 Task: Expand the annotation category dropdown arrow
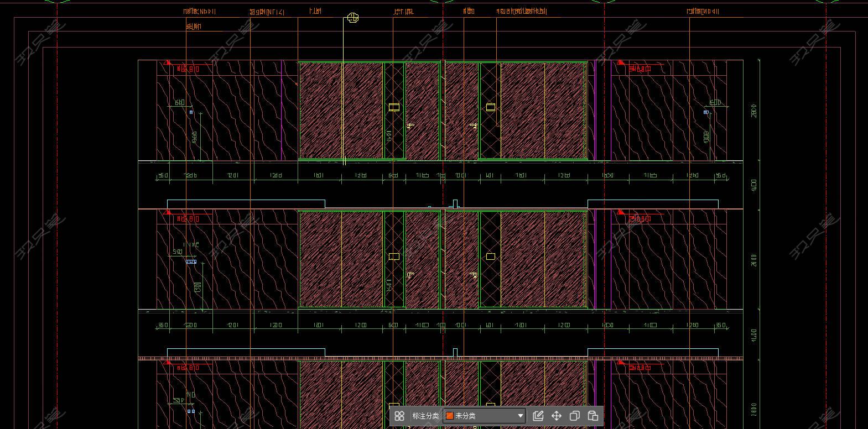pyautogui.click(x=520, y=416)
